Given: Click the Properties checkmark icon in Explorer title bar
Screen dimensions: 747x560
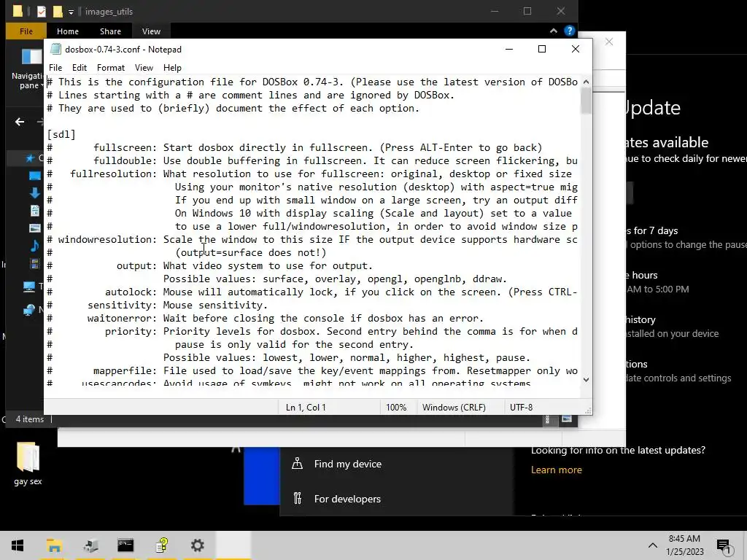Looking at the screenshot, I should point(42,11).
